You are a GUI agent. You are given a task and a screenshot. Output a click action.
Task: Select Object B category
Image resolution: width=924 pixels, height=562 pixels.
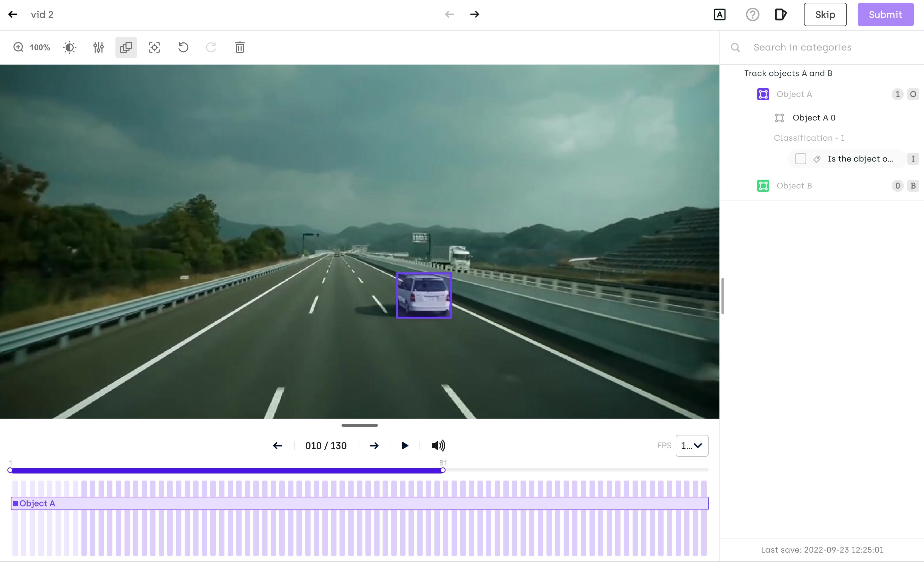pos(794,186)
